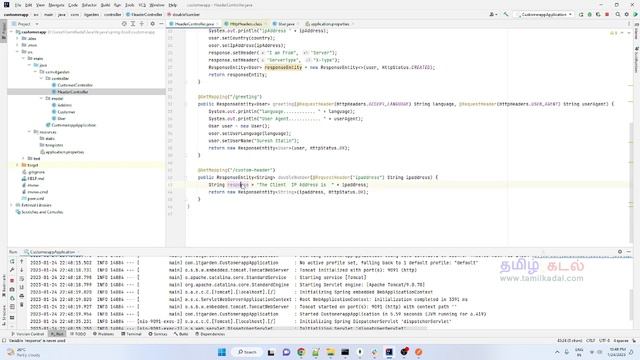Open the Build menu

[105, 5]
